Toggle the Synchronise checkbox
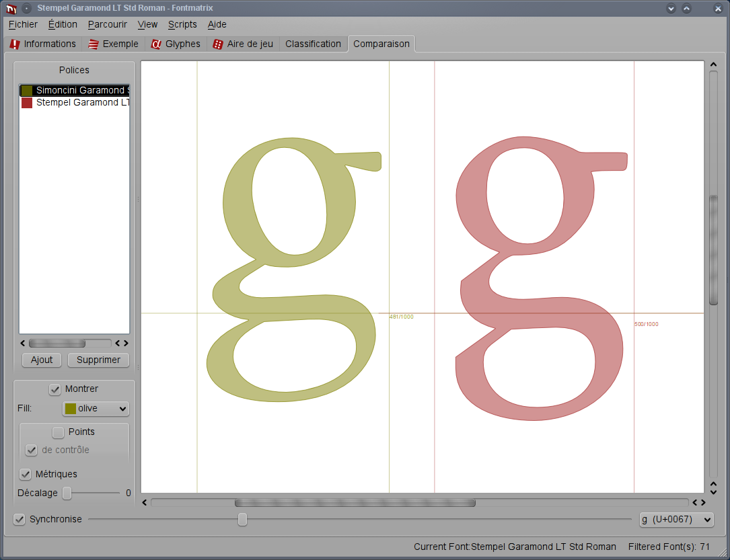The image size is (730, 560). (19, 519)
